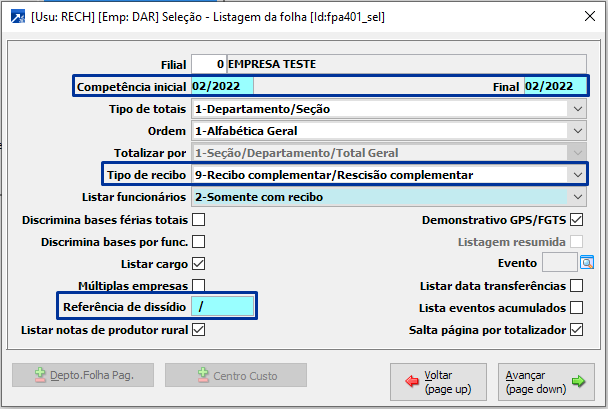Click the application icon in title bar
The width and height of the screenshot is (608, 409).
(x=18, y=17)
